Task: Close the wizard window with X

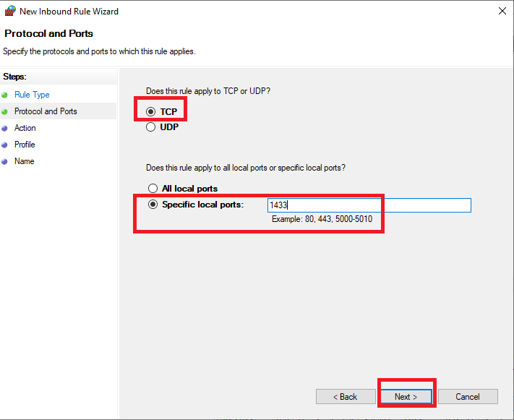Action: 502,11
